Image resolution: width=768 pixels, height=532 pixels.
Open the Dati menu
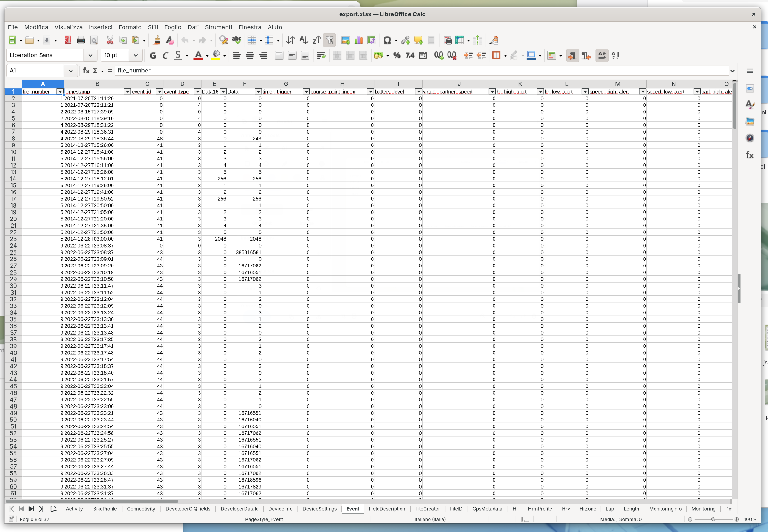(193, 27)
